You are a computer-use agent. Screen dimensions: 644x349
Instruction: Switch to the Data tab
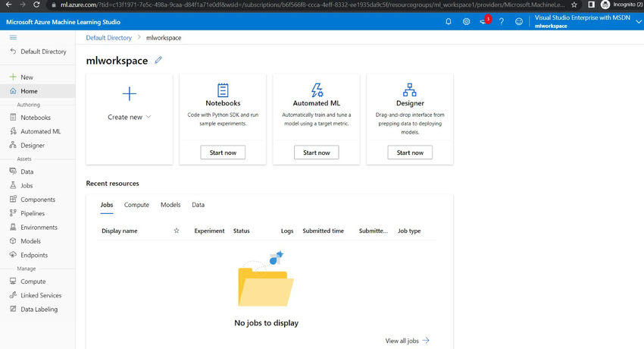point(198,205)
